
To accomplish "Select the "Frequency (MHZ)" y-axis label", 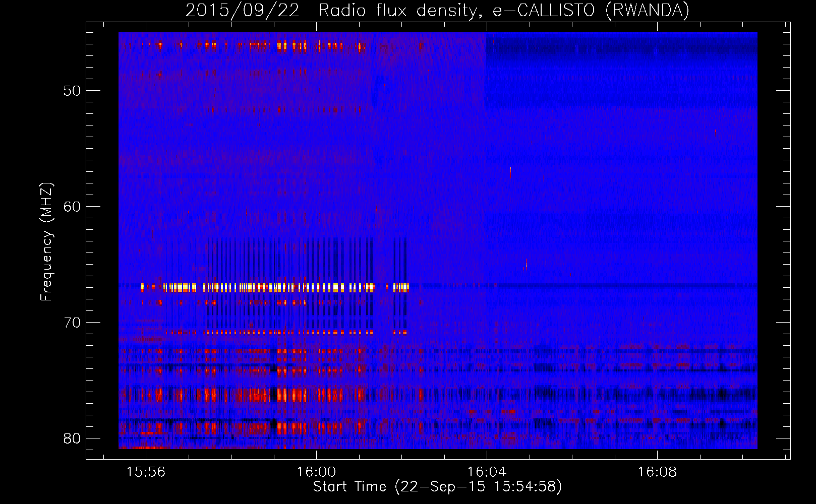I will pyautogui.click(x=46, y=242).
